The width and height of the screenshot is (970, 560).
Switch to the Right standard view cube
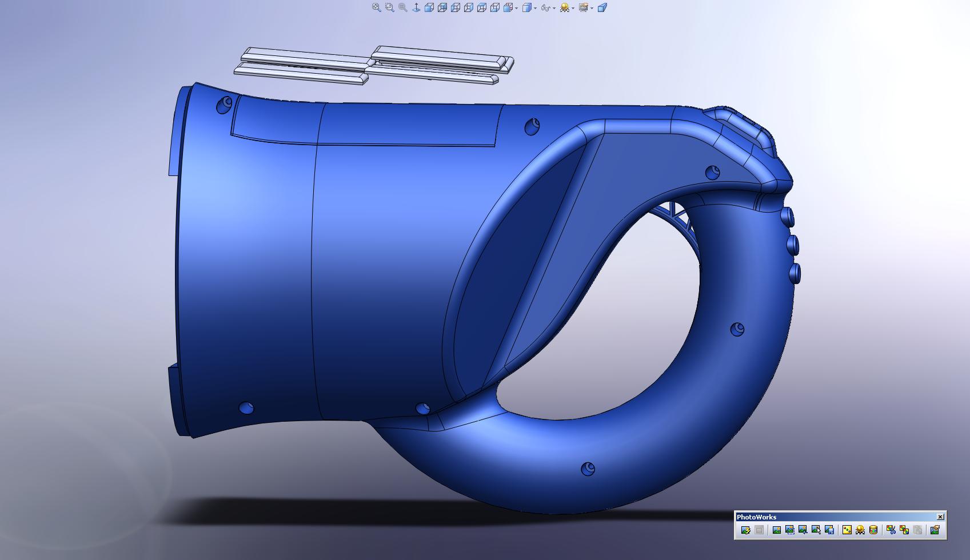tap(469, 7)
